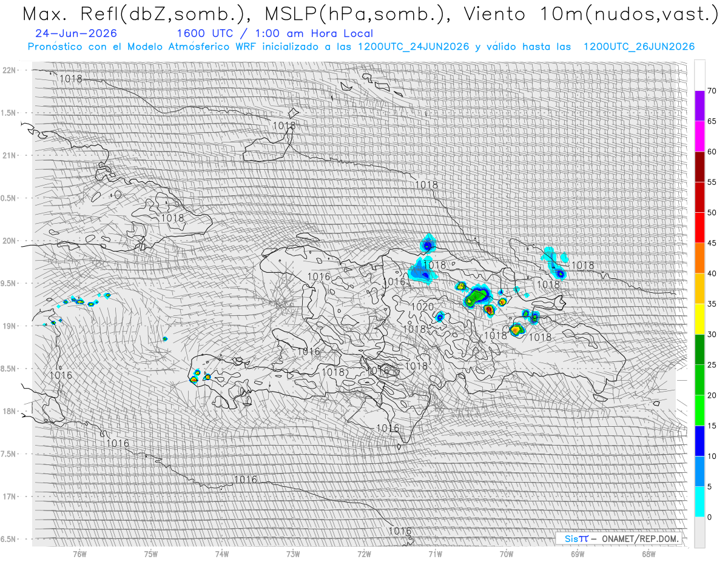Click the '75W' longitude axis label
This screenshot has height=562, width=728.
coord(151,554)
